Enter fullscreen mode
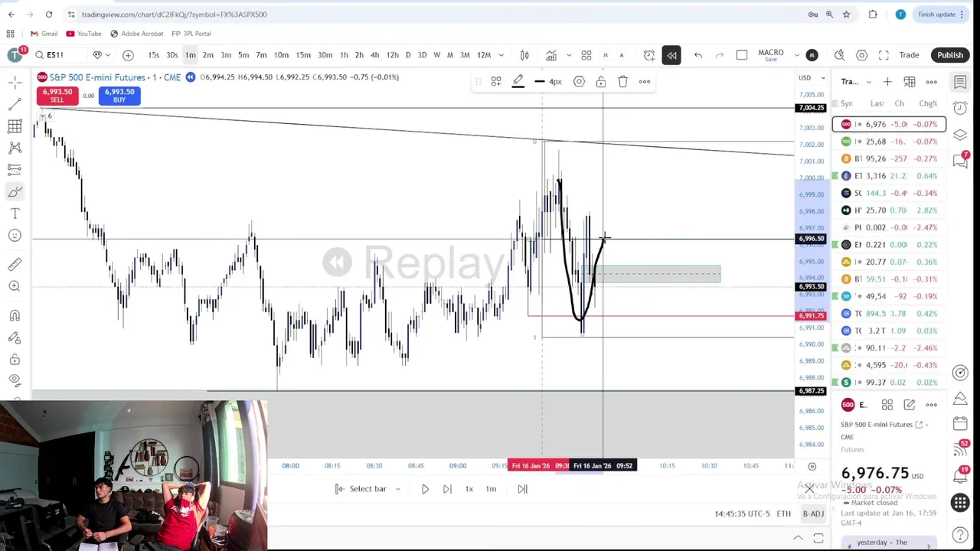 pyautogui.click(x=884, y=55)
